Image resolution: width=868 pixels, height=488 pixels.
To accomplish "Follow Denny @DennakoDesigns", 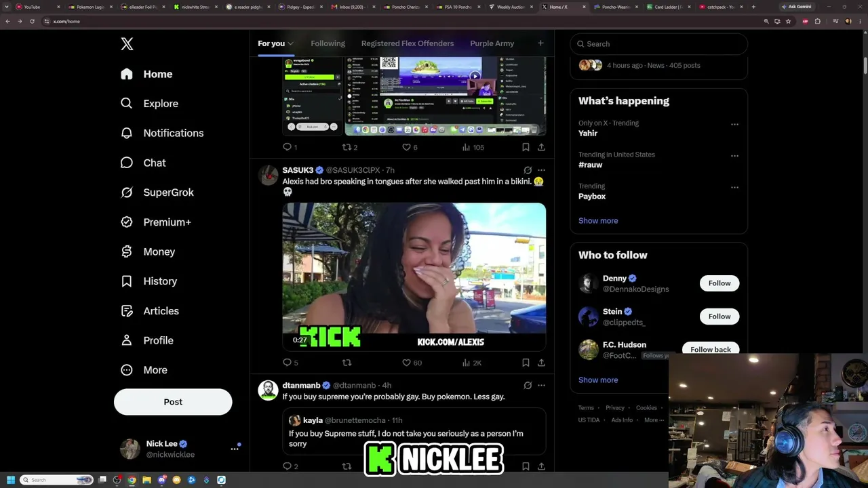I will point(719,283).
